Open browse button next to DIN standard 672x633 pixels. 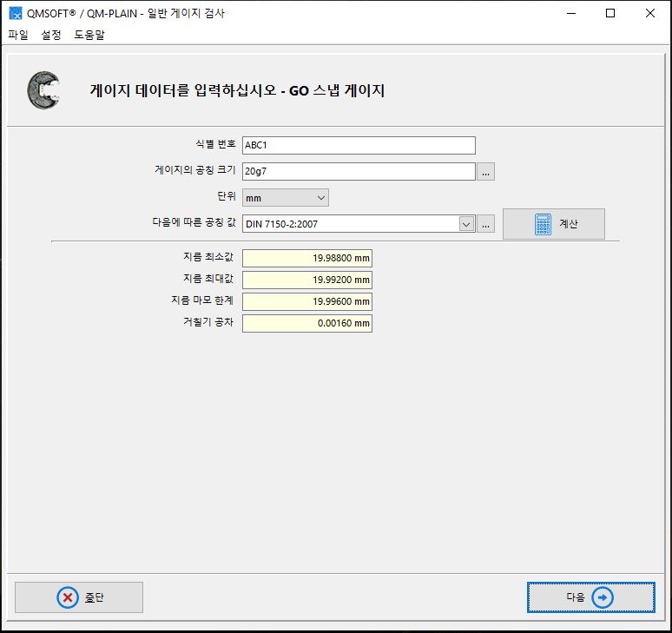[485, 224]
